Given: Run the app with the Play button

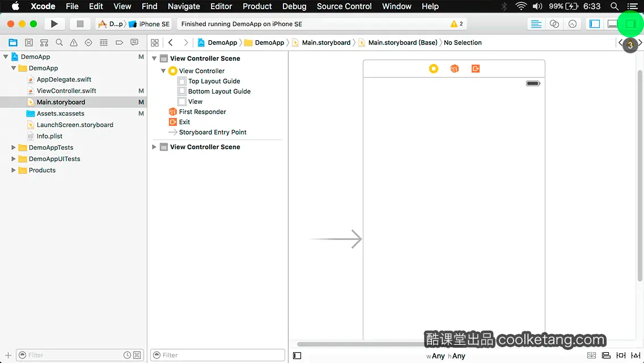Looking at the screenshot, I should pos(54,24).
